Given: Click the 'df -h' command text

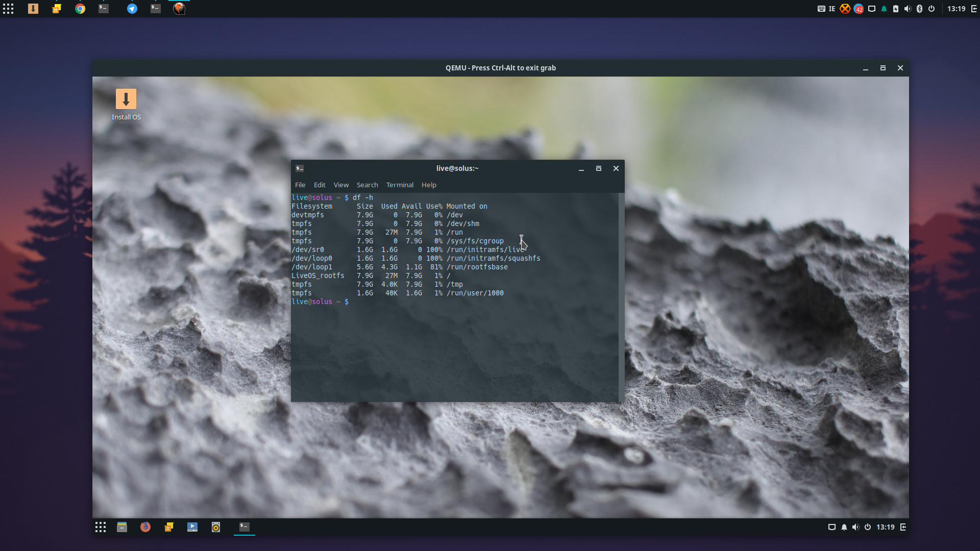Looking at the screenshot, I should click(363, 197).
